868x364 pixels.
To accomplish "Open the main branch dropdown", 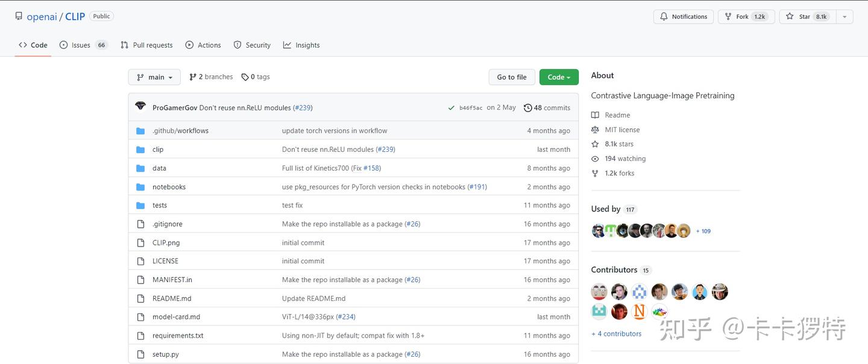I will [x=154, y=77].
